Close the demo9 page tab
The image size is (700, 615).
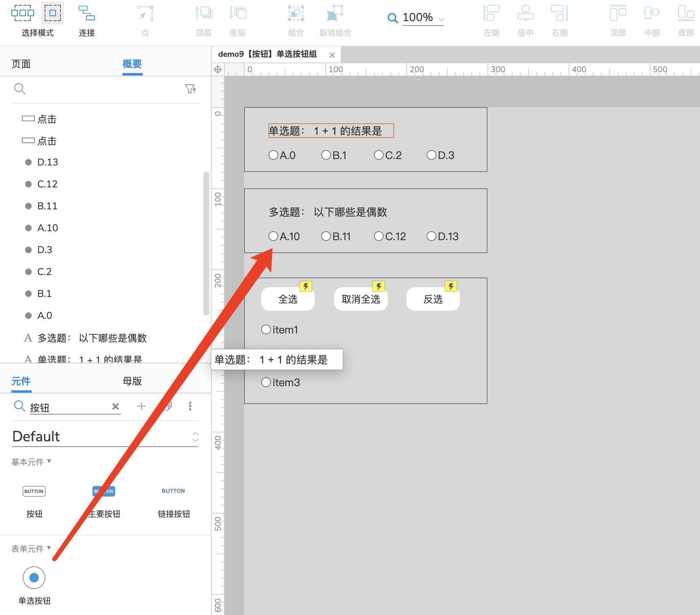click(332, 55)
